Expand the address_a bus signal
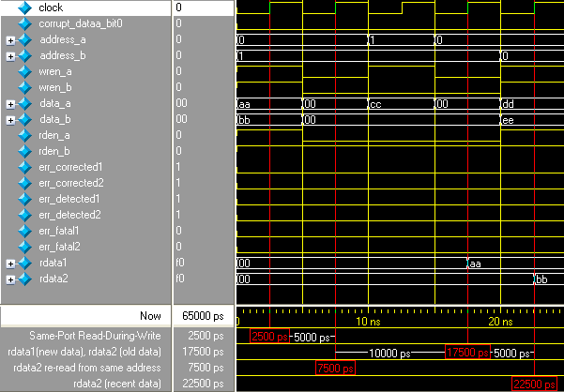Viewport: 564px width, 392px height. point(10,40)
